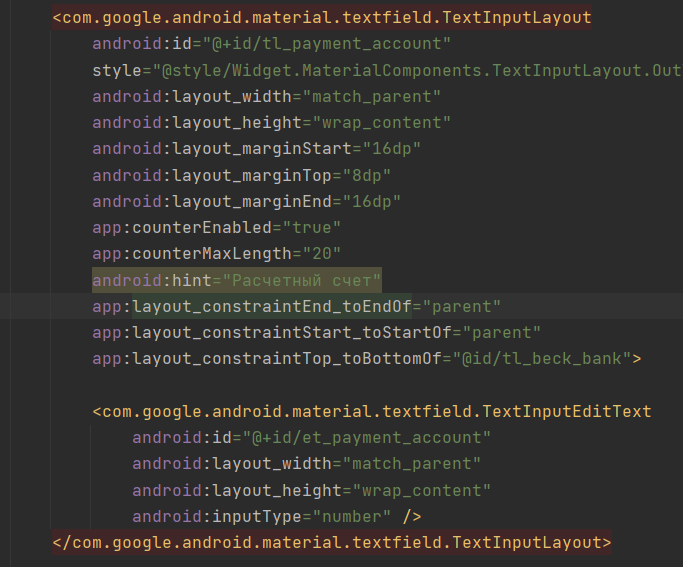Viewport: 683px width, 567px height.
Task: Click the layout_height="wrap_content" line of TextInputLayout
Action: pyautogui.click(x=271, y=123)
